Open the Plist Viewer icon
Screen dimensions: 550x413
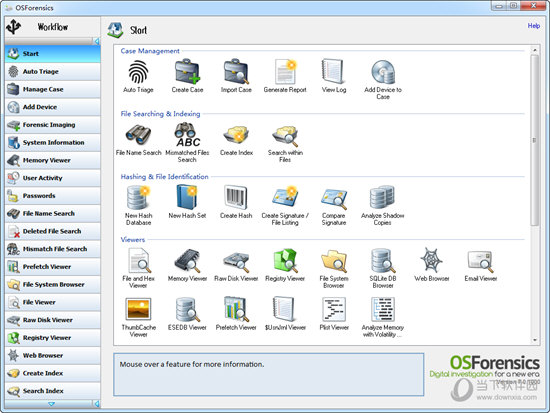click(334, 309)
